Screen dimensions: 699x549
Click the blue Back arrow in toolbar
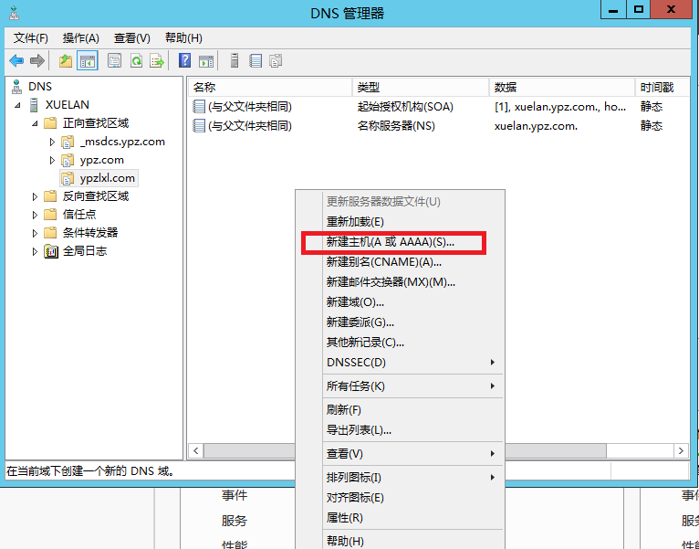coord(17,61)
